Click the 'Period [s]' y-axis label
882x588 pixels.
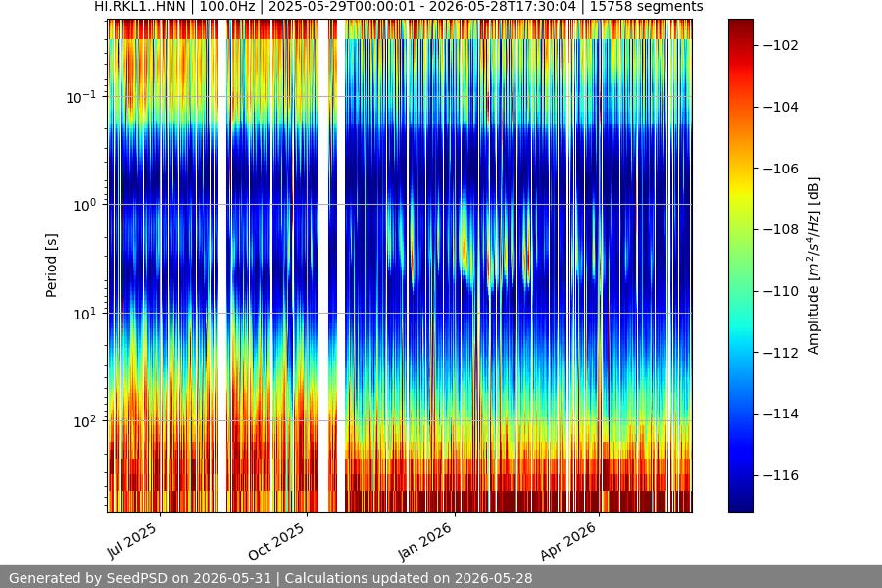point(51,266)
